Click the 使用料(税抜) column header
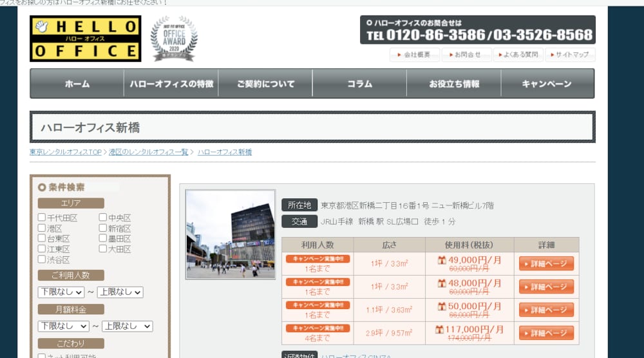 tap(469, 245)
